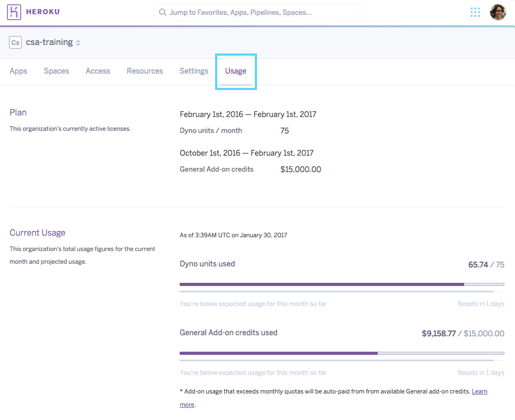The height and width of the screenshot is (420, 515).
Task: Click the 'February 1st, 2016 — February 1st, 2017' period
Action: point(248,114)
